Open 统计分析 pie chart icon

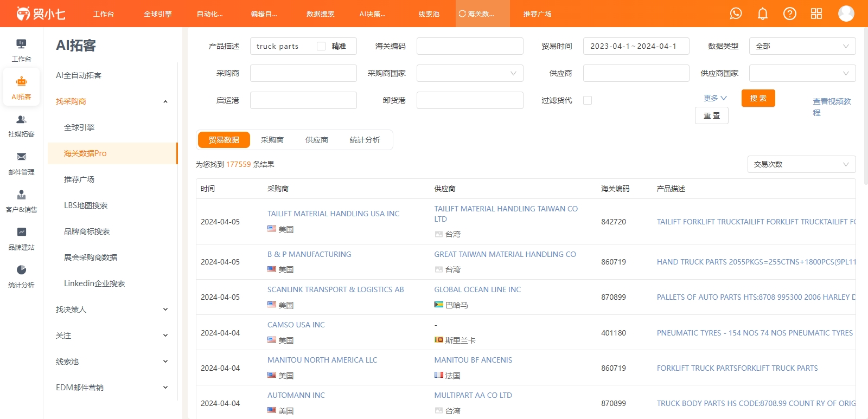21,276
